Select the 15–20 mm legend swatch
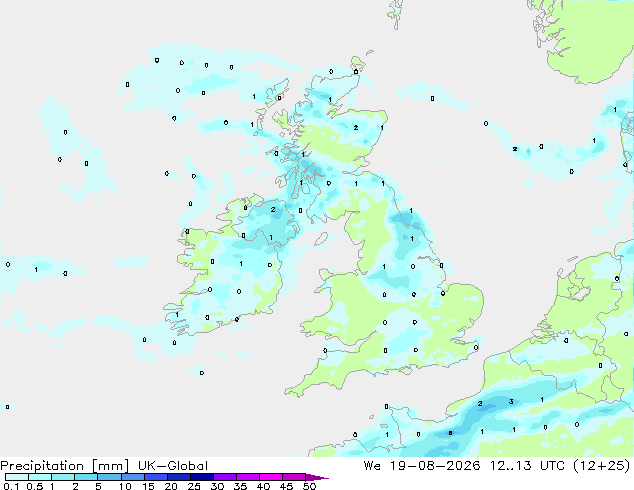Screen dimensions: 634x490 click(x=155, y=477)
